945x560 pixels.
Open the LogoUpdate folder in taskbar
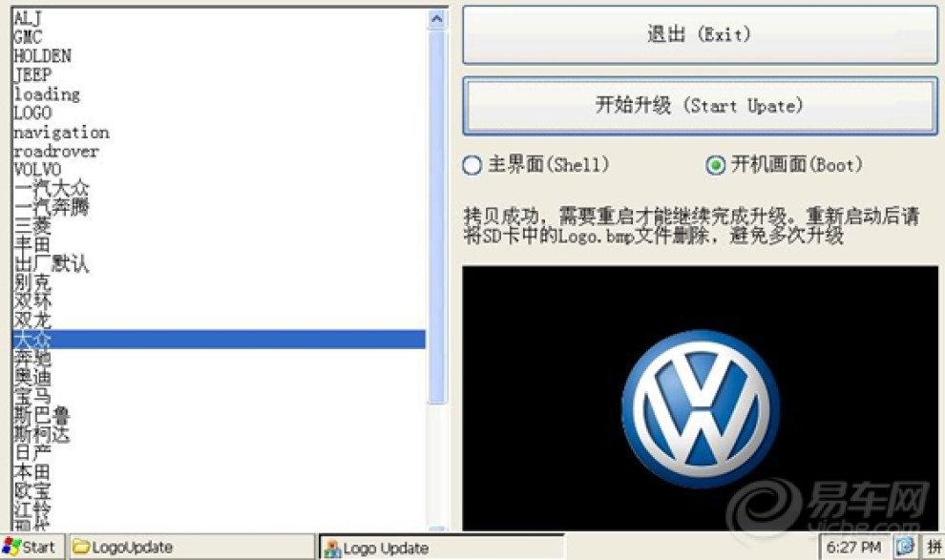[x=189, y=547]
